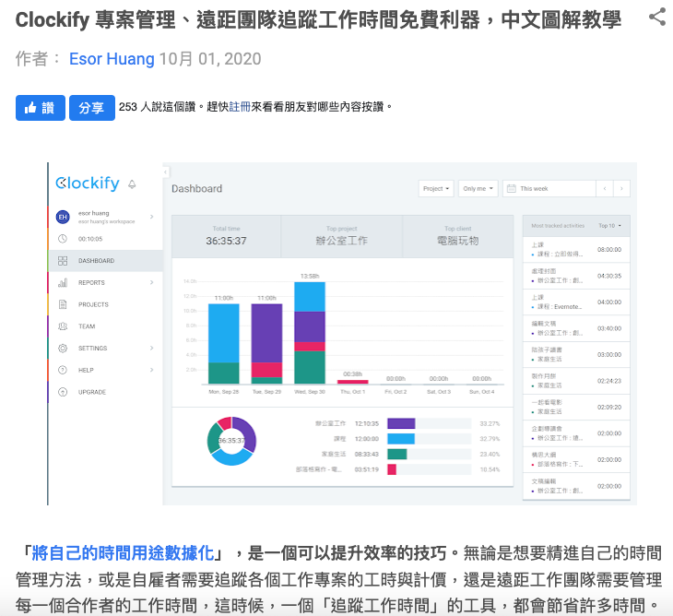673x616 pixels.
Task: Click the Wed, Sep 30 stacked bar
Action: (310, 333)
